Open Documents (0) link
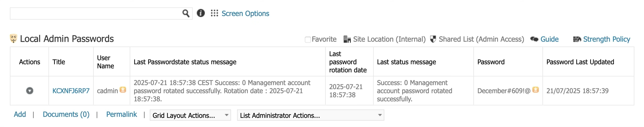644x127 pixels. click(x=66, y=115)
